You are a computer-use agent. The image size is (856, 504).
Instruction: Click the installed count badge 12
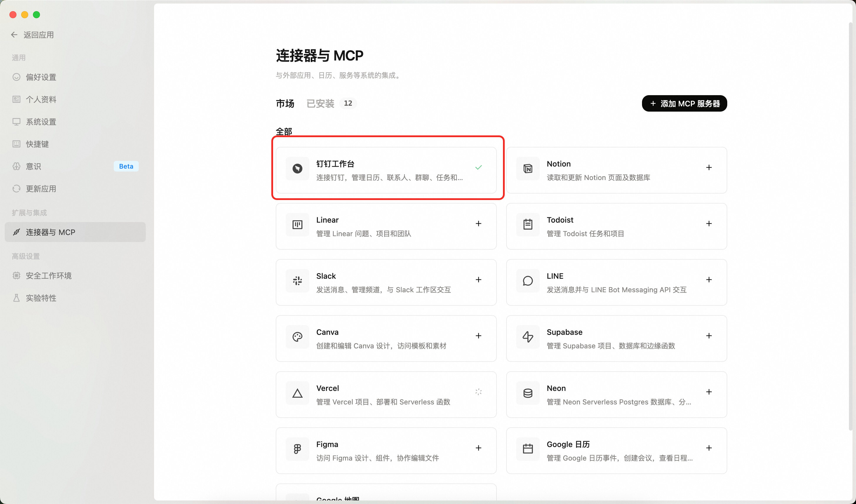pyautogui.click(x=348, y=103)
